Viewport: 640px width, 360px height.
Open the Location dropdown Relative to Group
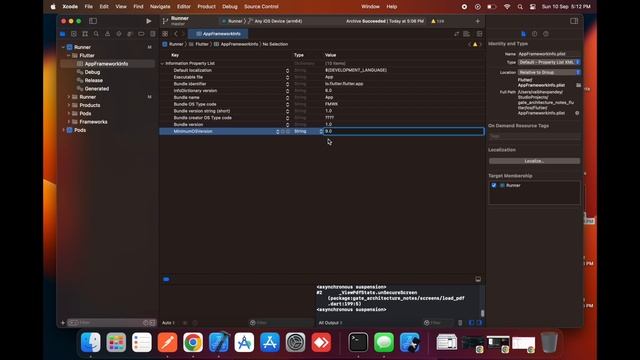[549, 72]
